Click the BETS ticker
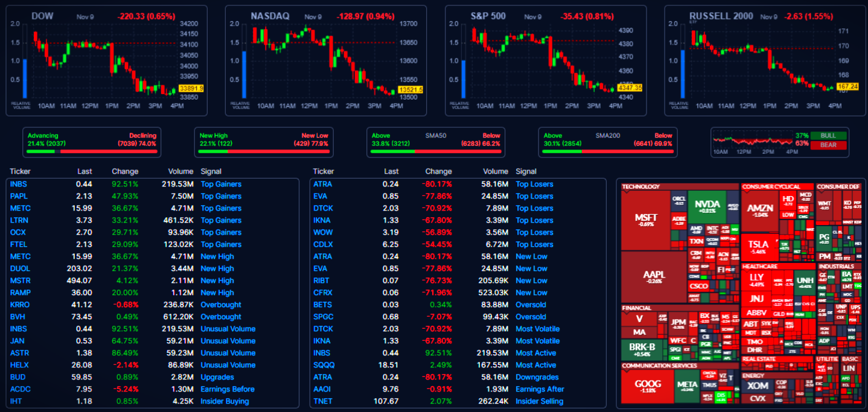 pos(323,305)
